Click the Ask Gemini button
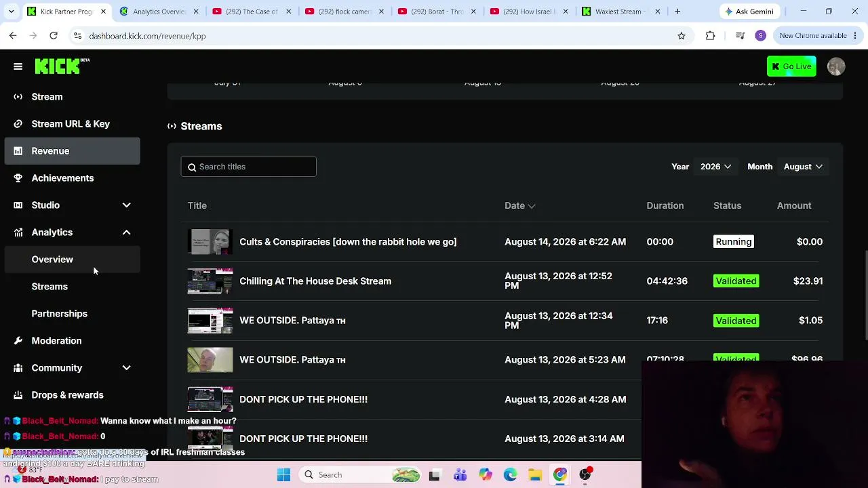Viewport: 868px width, 488px height. (749, 12)
